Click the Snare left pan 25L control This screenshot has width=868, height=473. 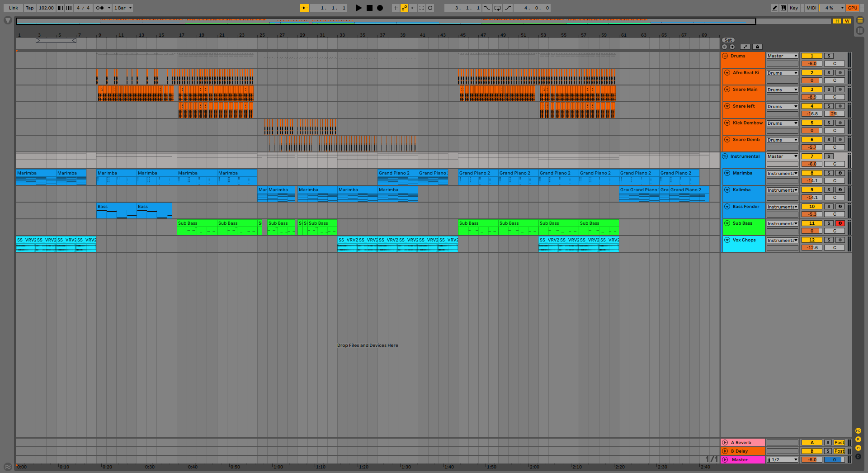tap(835, 114)
